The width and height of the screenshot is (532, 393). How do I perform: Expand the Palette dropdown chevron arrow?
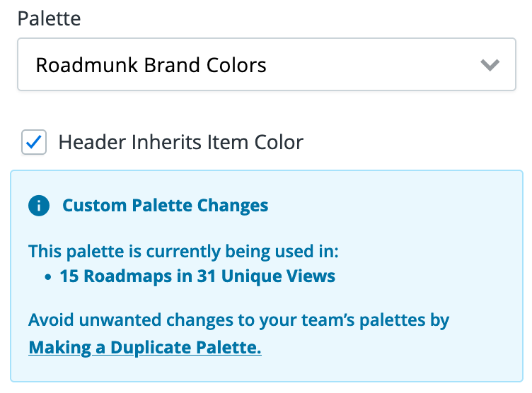[x=490, y=66]
